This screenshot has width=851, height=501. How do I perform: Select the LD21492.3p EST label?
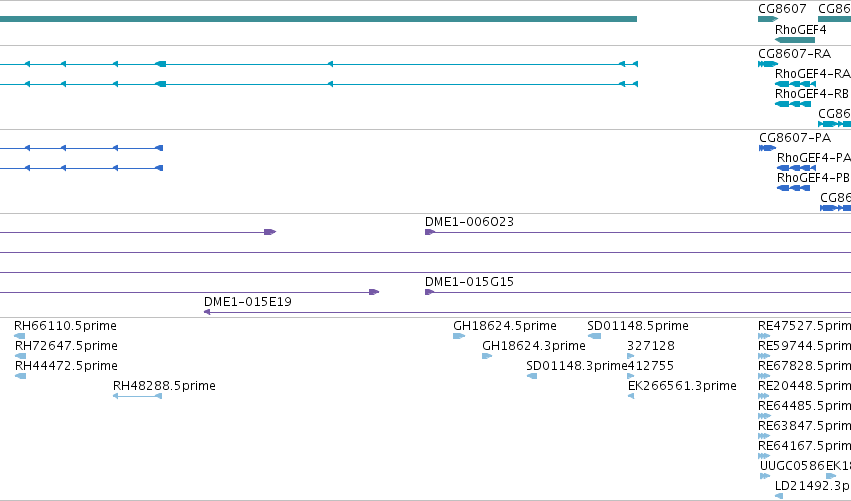tap(812, 486)
